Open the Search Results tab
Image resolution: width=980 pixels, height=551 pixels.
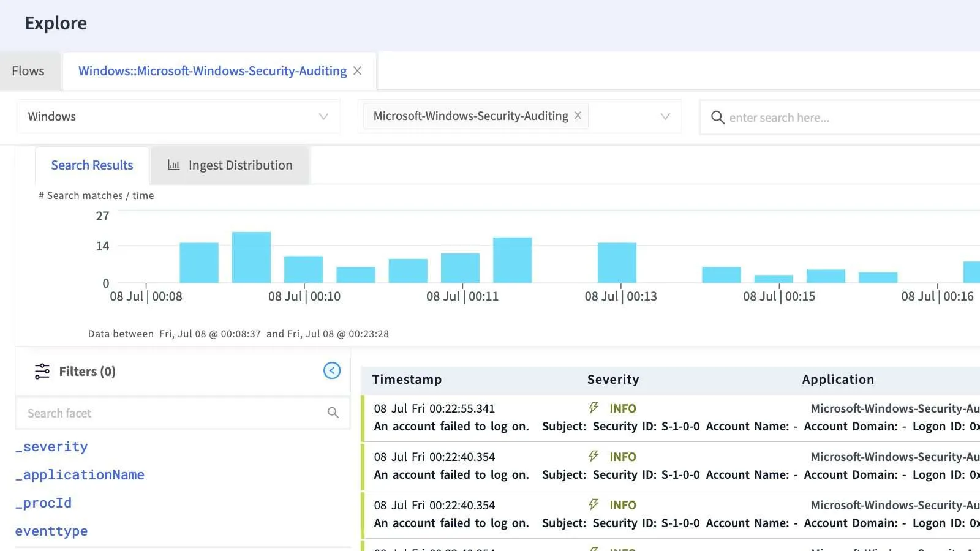point(92,165)
